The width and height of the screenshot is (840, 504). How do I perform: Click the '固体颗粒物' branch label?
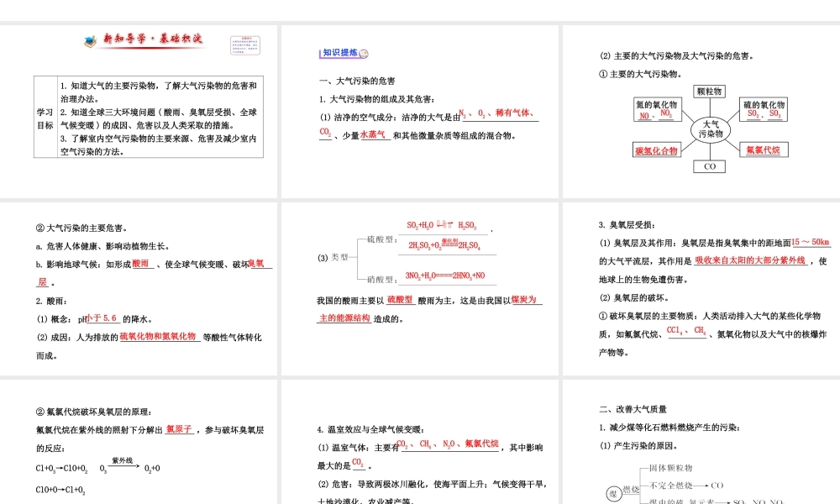point(670,468)
